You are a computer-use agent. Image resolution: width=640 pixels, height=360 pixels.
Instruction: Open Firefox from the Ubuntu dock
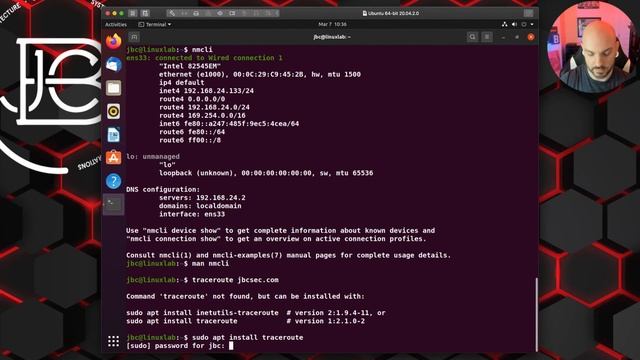113,41
